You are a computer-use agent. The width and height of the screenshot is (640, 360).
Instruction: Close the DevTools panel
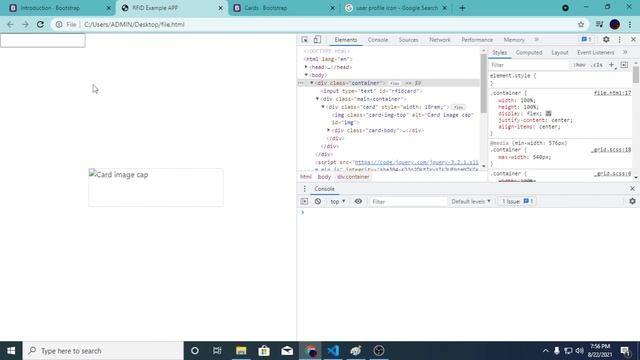point(633,40)
